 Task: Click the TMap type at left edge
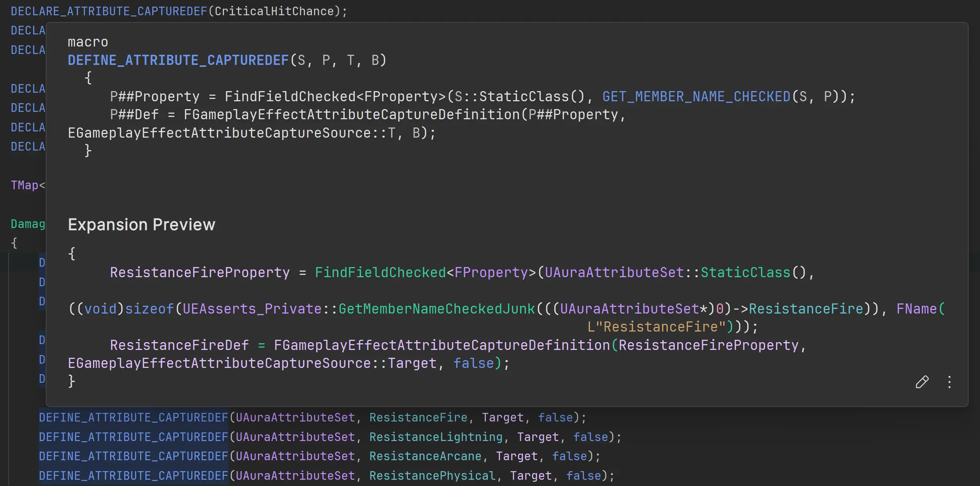[x=24, y=185]
